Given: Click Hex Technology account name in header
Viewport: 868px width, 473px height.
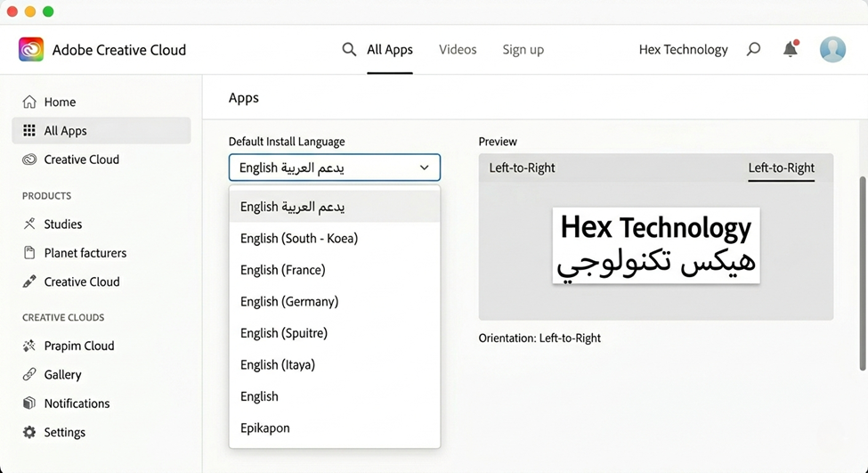Looking at the screenshot, I should click(683, 49).
